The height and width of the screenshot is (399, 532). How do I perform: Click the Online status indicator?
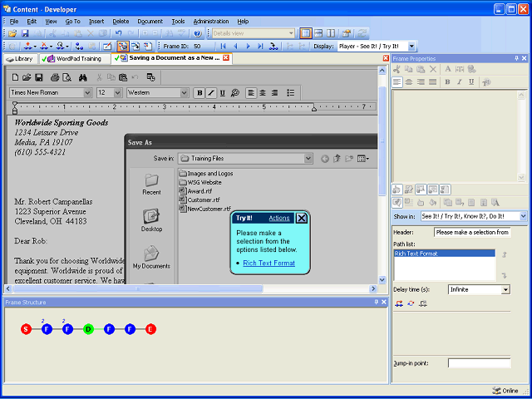(505, 391)
